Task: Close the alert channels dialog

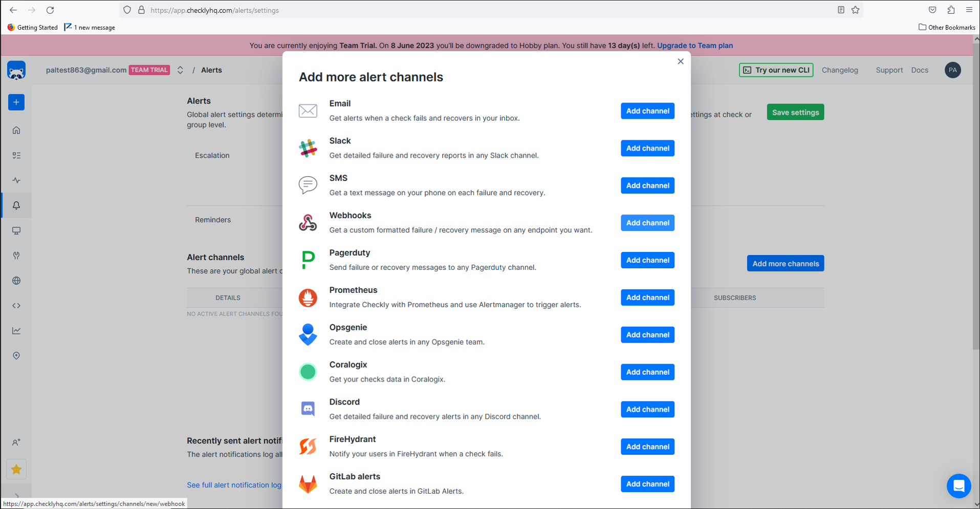Action: tap(680, 61)
